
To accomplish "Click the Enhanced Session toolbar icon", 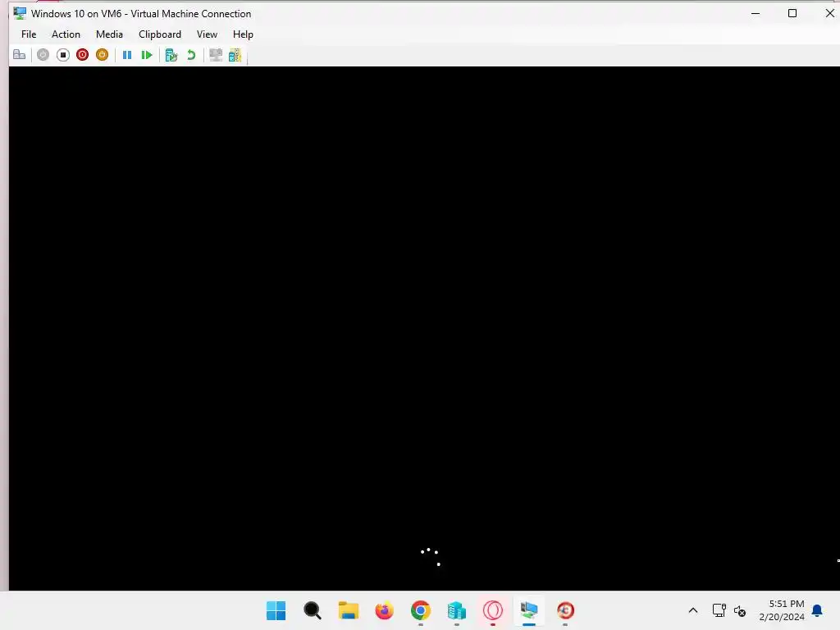I will (216, 55).
